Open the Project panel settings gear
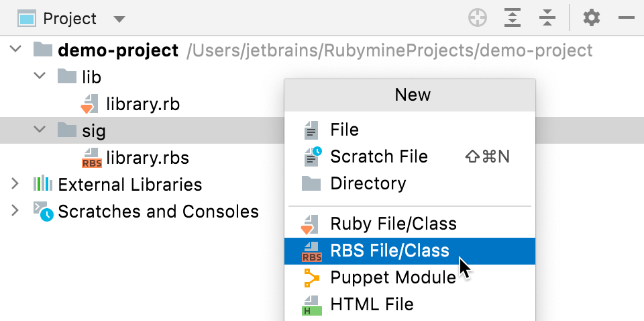 (591, 18)
